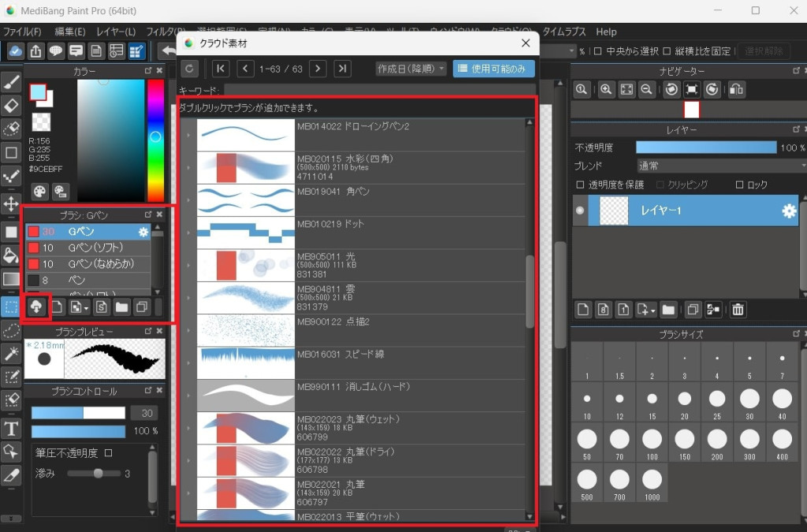
Task: Select the Lasso tool
Action: click(11, 330)
